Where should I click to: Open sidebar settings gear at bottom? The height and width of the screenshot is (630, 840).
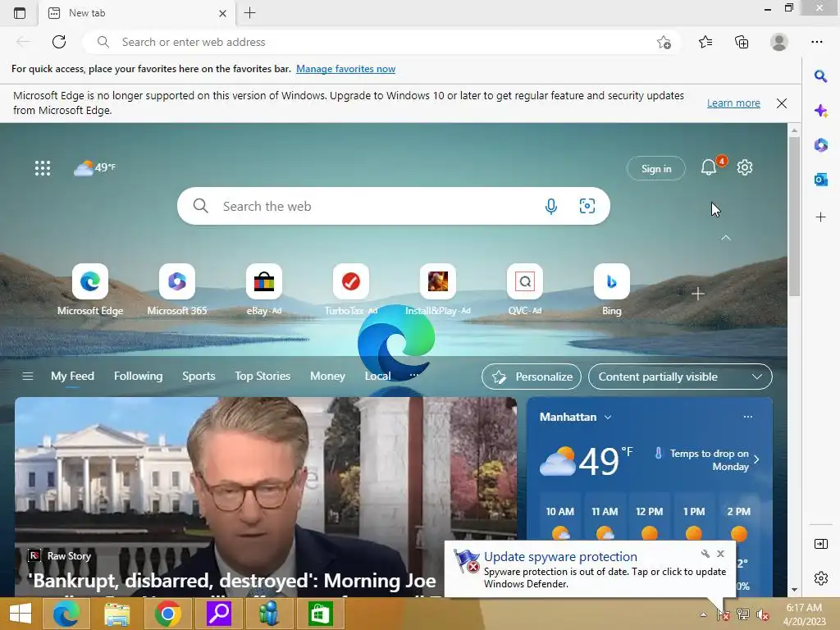pyautogui.click(x=820, y=578)
